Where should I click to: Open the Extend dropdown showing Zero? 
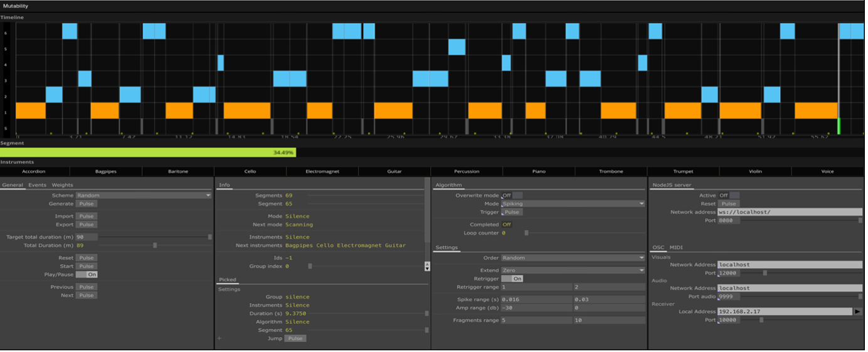(x=573, y=271)
